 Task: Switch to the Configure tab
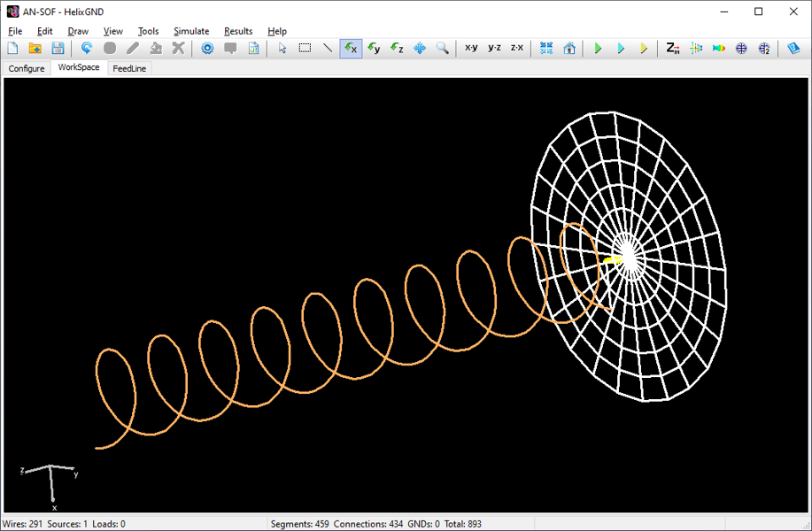coord(27,68)
